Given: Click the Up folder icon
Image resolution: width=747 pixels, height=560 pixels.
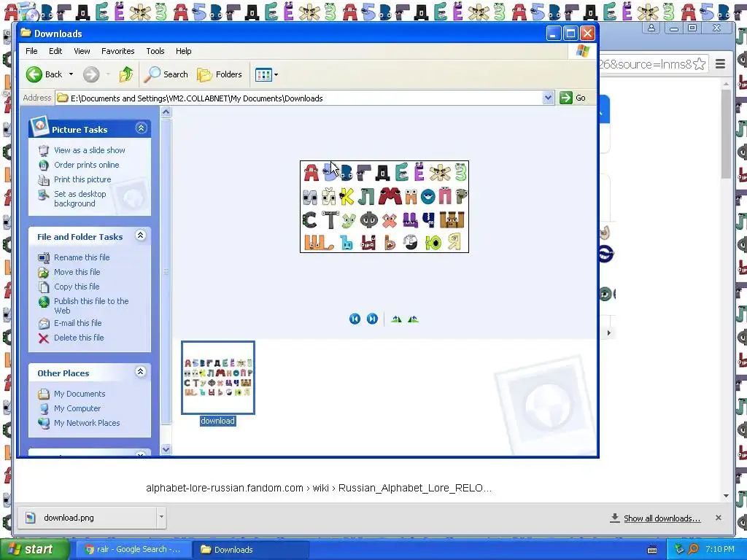Looking at the screenshot, I should coord(126,74).
